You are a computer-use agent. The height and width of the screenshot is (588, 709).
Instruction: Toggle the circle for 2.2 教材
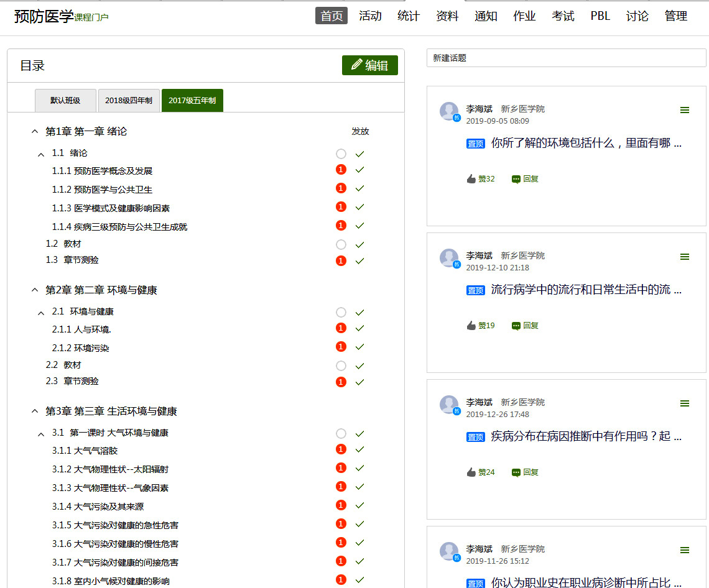tap(341, 365)
